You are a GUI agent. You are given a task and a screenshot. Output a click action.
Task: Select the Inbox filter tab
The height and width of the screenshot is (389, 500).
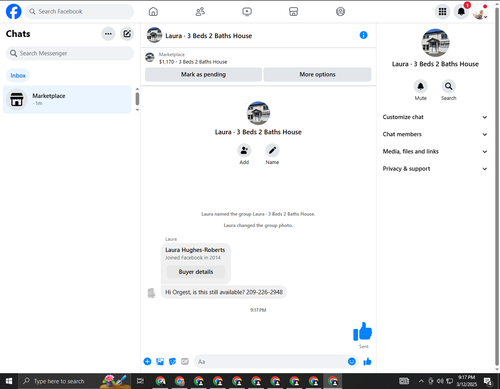(18, 75)
